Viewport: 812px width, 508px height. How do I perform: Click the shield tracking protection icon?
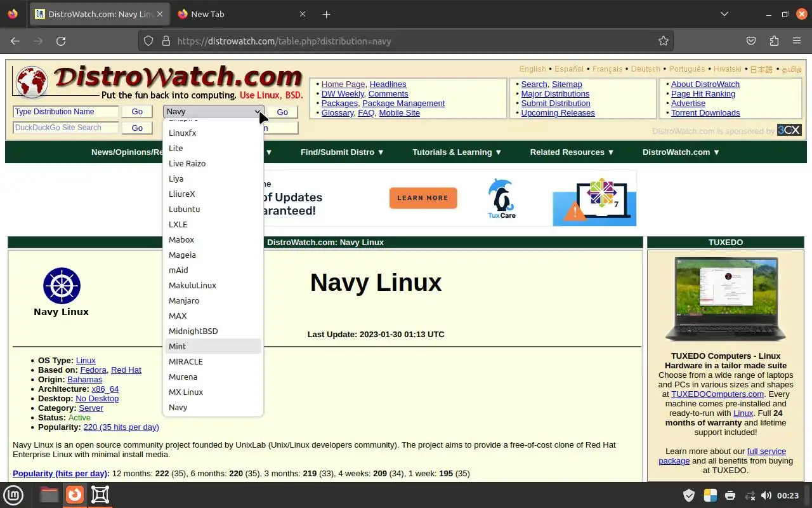148,41
